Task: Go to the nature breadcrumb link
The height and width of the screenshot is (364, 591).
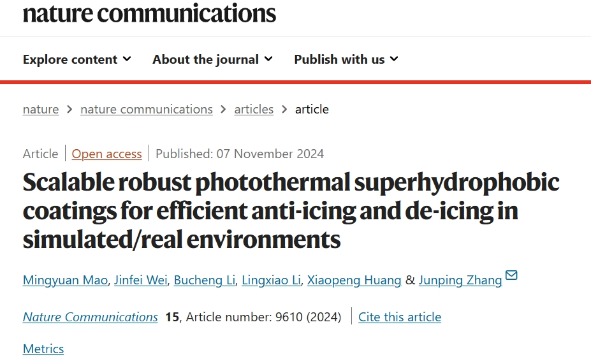Action: [41, 109]
